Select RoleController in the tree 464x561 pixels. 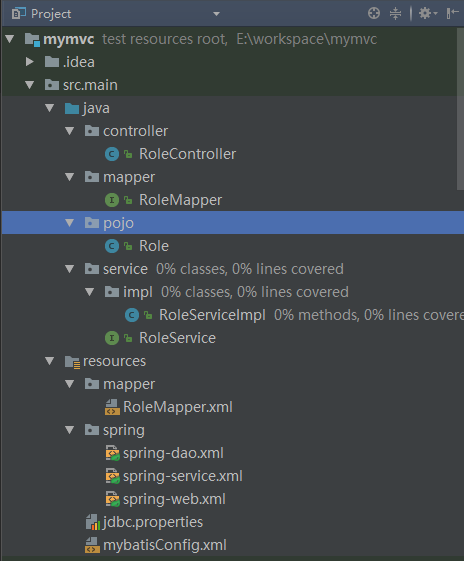point(187,154)
